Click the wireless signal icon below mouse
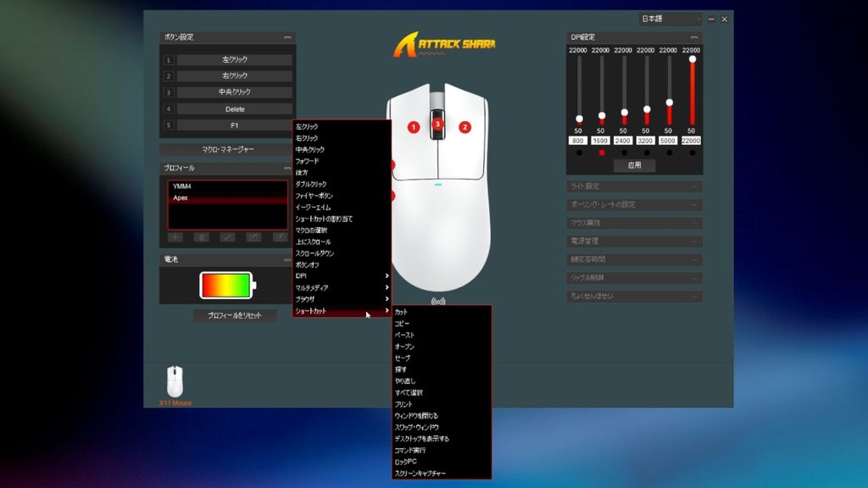Viewport: 868px width, 488px height. click(x=438, y=302)
